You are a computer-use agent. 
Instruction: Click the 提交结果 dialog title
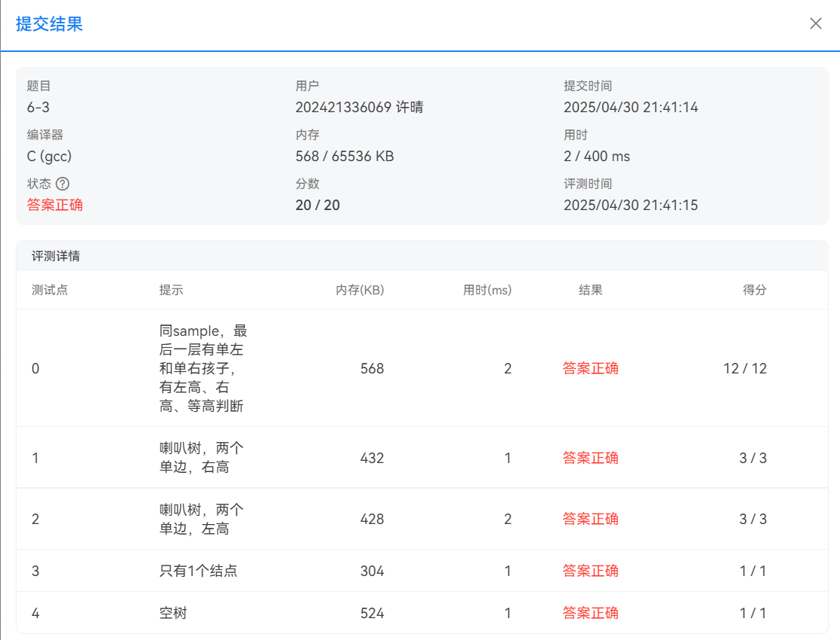coord(49,24)
